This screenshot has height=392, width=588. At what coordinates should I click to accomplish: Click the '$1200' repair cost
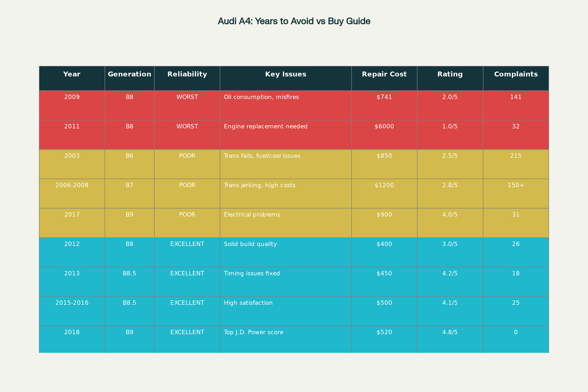tap(384, 185)
